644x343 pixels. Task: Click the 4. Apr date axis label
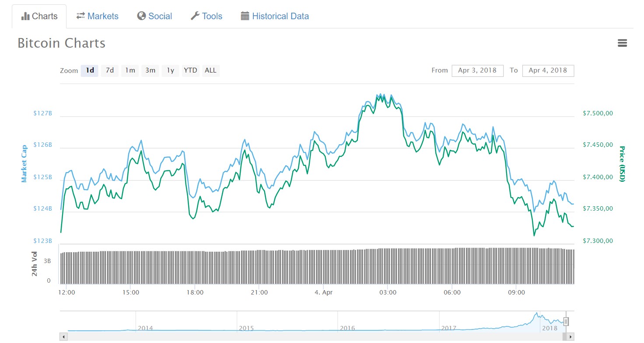[x=324, y=292]
